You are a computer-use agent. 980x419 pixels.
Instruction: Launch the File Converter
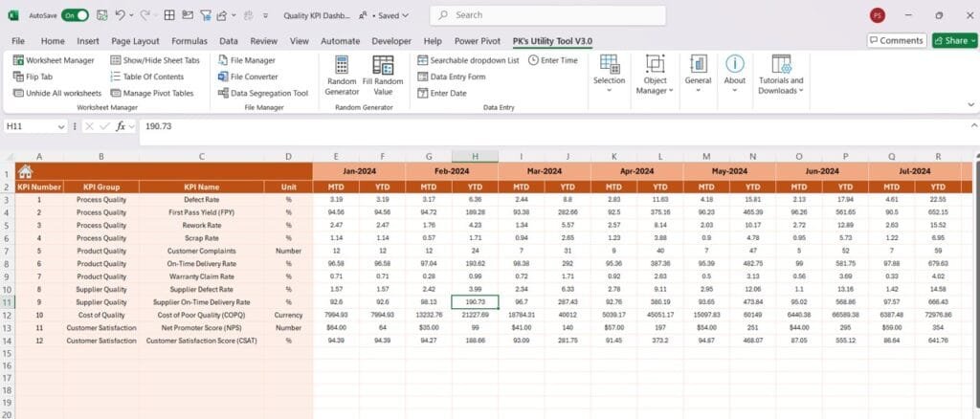click(x=248, y=77)
